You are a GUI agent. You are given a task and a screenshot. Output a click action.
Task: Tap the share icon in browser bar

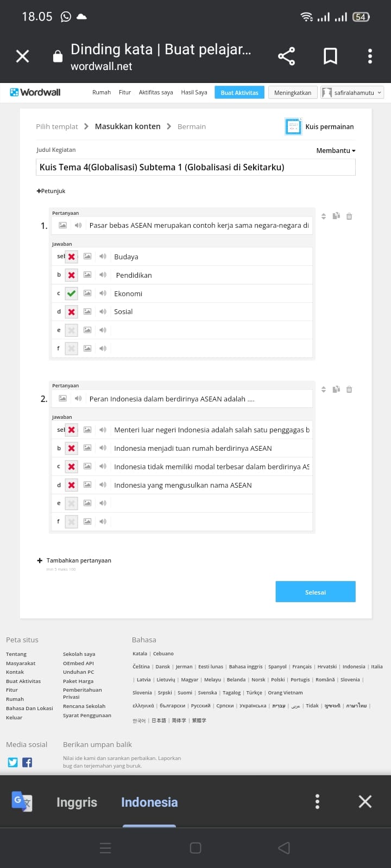coord(286,56)
